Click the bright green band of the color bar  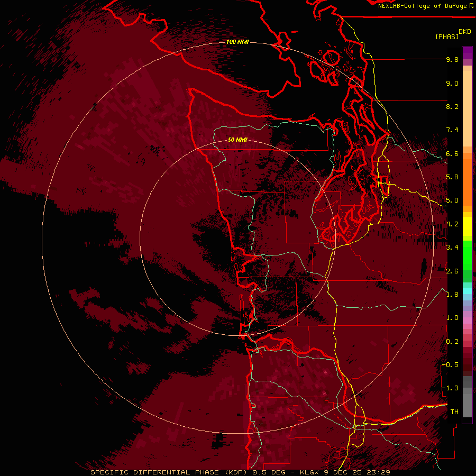coord(467,255)
